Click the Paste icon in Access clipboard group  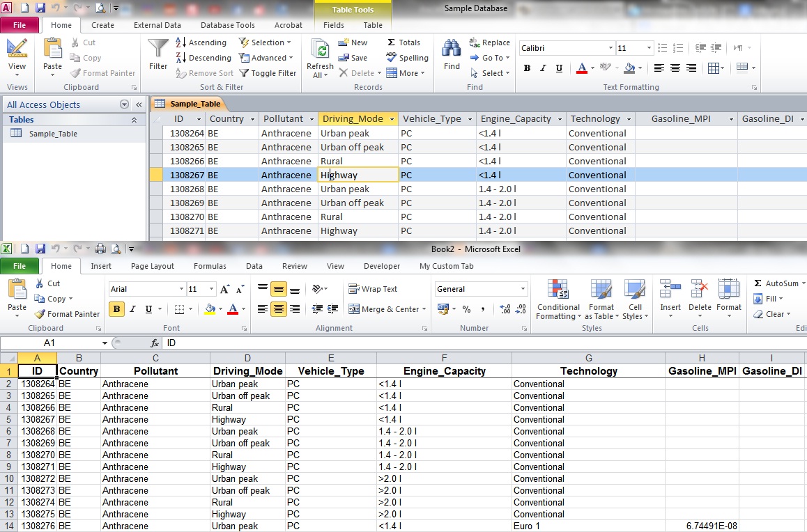pyautogui.click(x=52, y=49)
